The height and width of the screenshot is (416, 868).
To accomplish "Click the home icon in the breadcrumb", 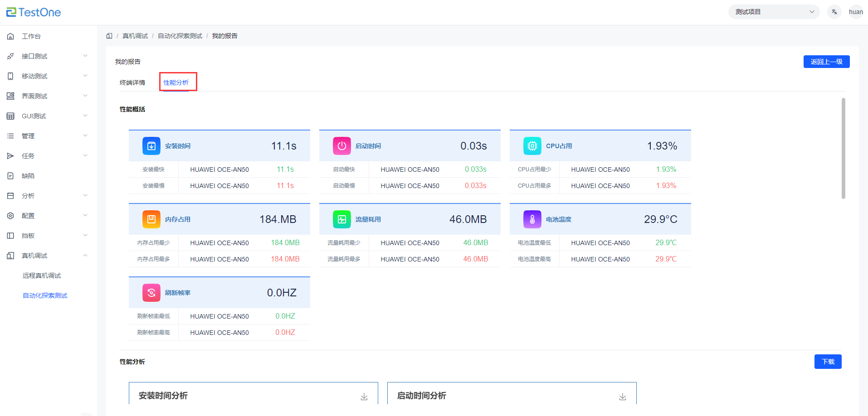I will pyautogui.click(x=109, y=36).
